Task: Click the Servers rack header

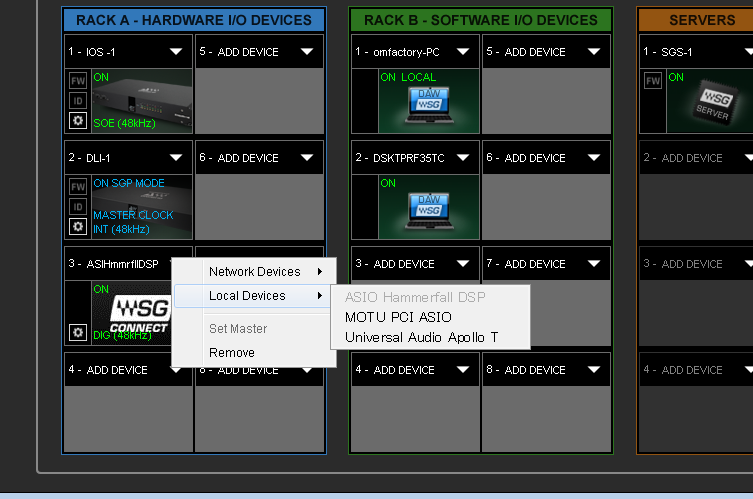Action: tap(696, 20)
